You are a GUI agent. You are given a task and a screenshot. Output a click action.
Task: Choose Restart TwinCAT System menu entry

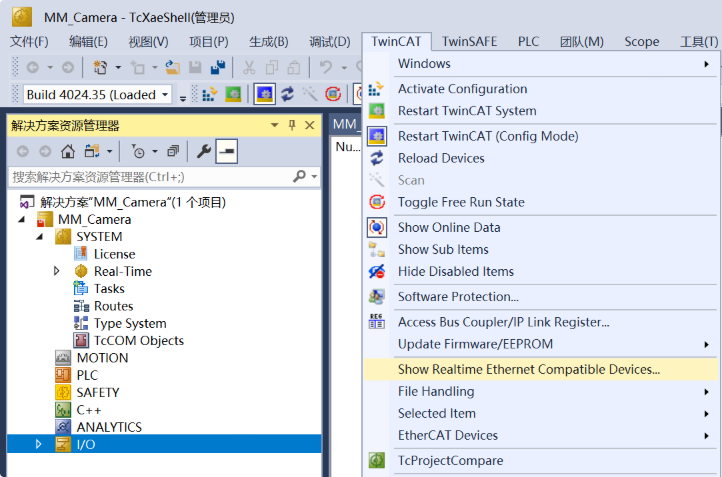pos(541,111)
